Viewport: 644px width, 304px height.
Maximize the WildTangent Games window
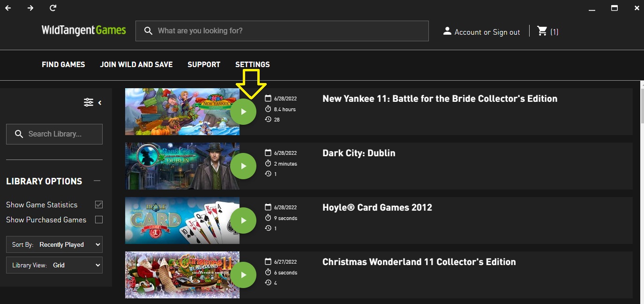coord(614,8)
